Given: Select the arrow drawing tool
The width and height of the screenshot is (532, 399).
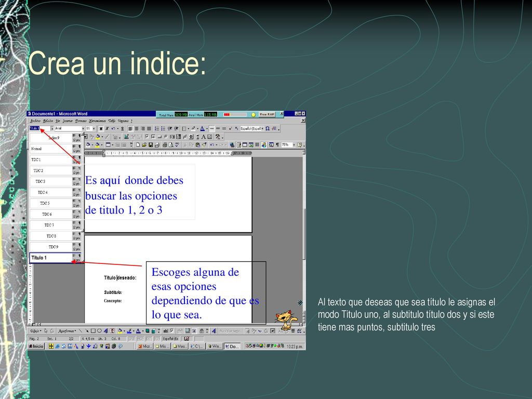Looking at the screenshot, I should [87, 331].
